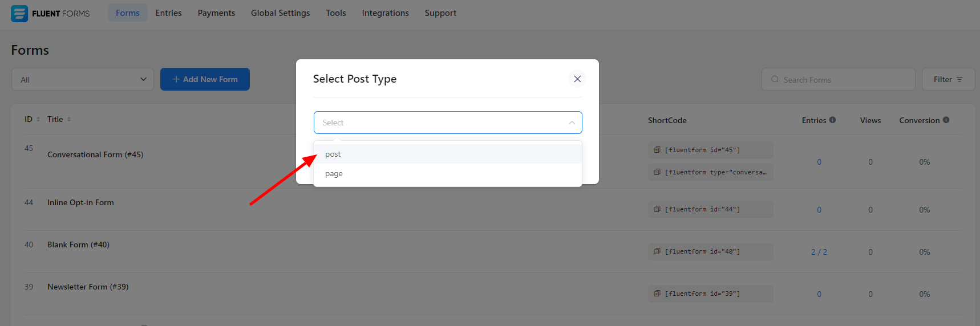Image resolution: width=980 pixels, height=326 pixels.
Task: Copy the conversational type shortcode
Action: click(657, 172)
